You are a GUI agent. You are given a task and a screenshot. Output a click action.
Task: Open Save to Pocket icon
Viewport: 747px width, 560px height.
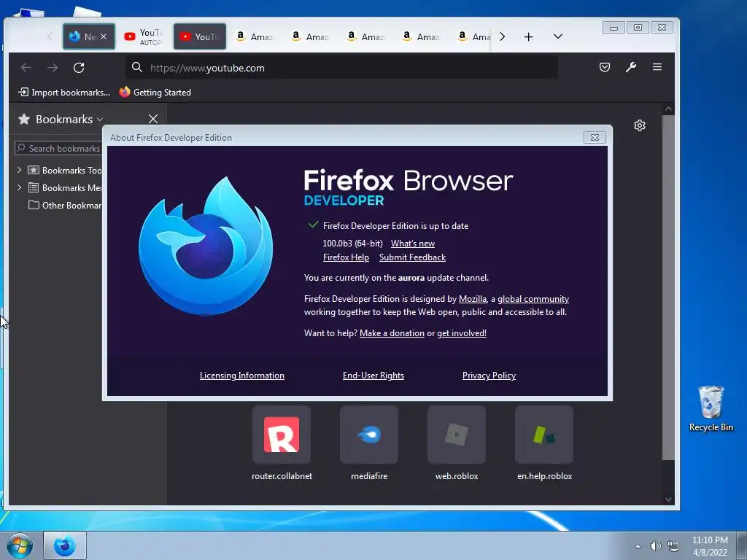(605, 67)
